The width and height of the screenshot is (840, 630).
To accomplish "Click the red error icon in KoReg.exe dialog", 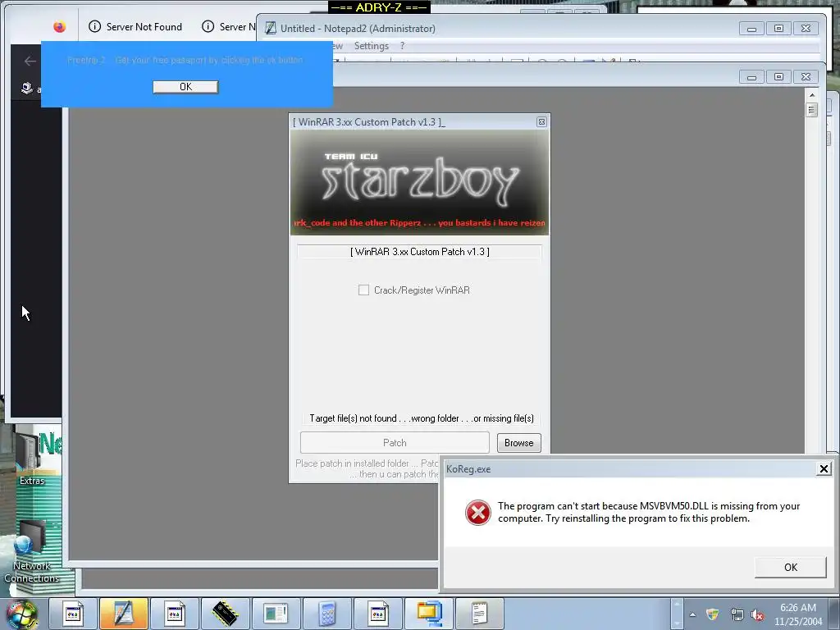I will coord(478,513).
